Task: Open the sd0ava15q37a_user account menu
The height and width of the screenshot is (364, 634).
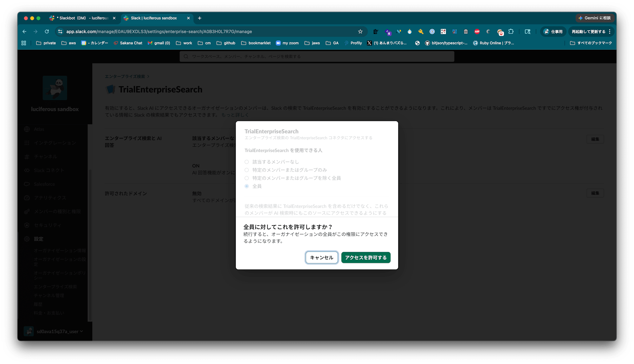Action: [54, 331]
